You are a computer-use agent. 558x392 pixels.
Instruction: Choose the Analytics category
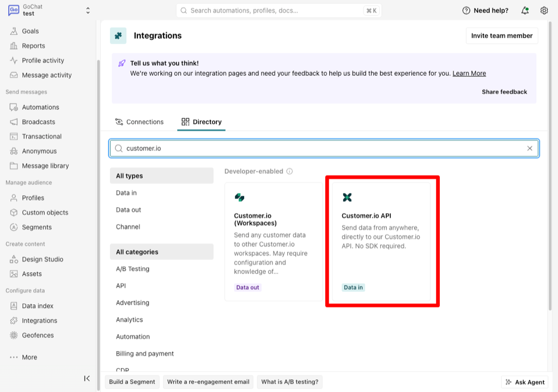coord(129,319)
